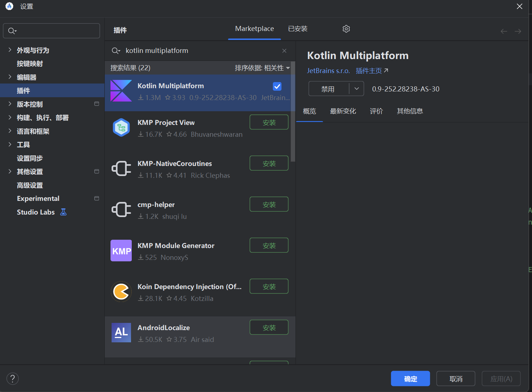Uncheck the Kotlin Multiplatform plugin checkbox
This screenshot has width=532, height=392.
[277, 86]
